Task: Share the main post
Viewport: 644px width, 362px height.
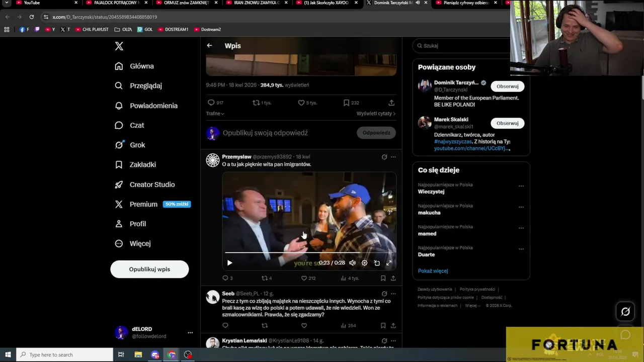Action: (391, 103)
